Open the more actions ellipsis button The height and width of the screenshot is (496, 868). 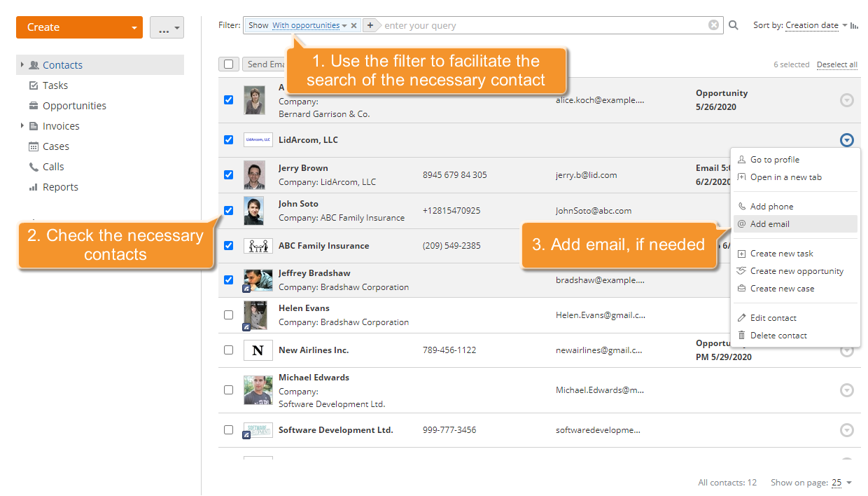(x=167, y=27)
